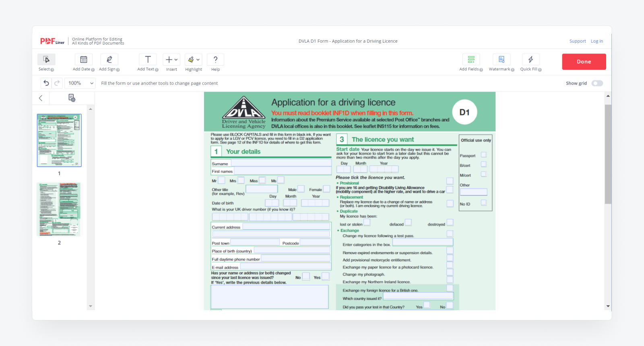Check the lost or stolen box
The image size is (644, 346).
[367, 222]
